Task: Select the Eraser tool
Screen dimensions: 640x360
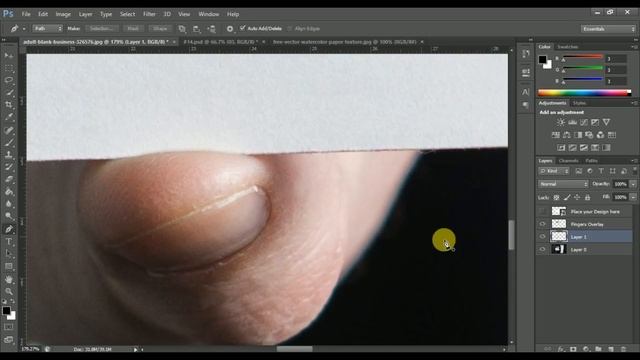Action: coord(9,180)
